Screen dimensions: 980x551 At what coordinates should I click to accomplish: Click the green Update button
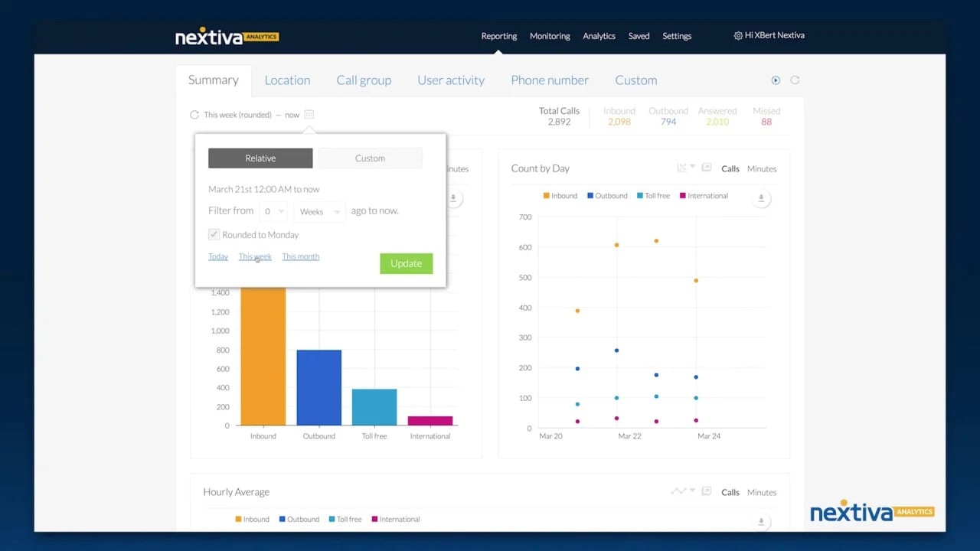point(406,262)
